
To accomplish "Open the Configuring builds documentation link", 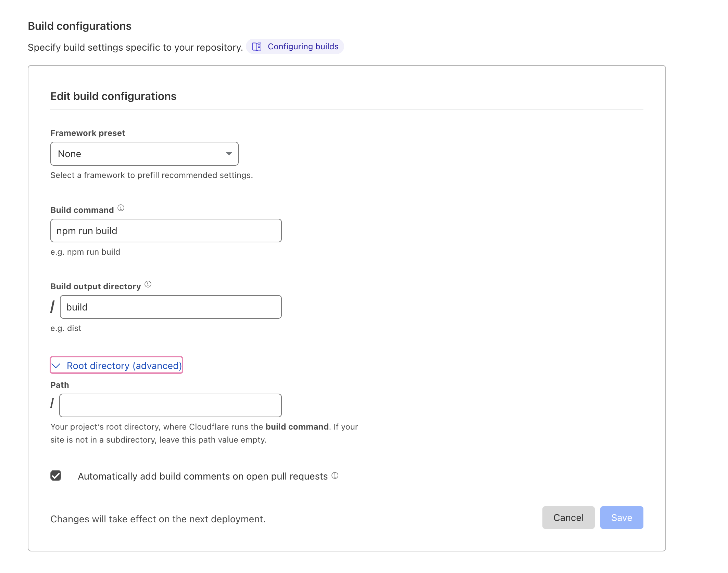I will (x=303, y=47).
